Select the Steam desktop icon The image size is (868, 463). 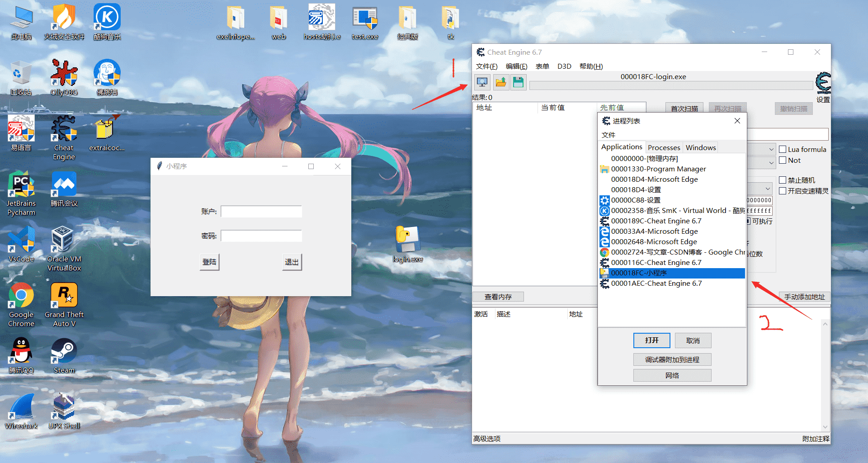(64, 356)
